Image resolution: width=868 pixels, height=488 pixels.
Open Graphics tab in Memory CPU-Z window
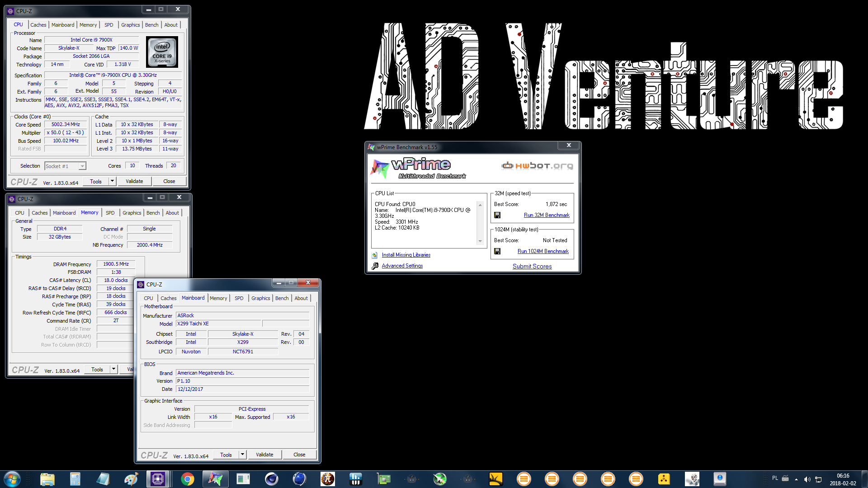tap(132, 213)
